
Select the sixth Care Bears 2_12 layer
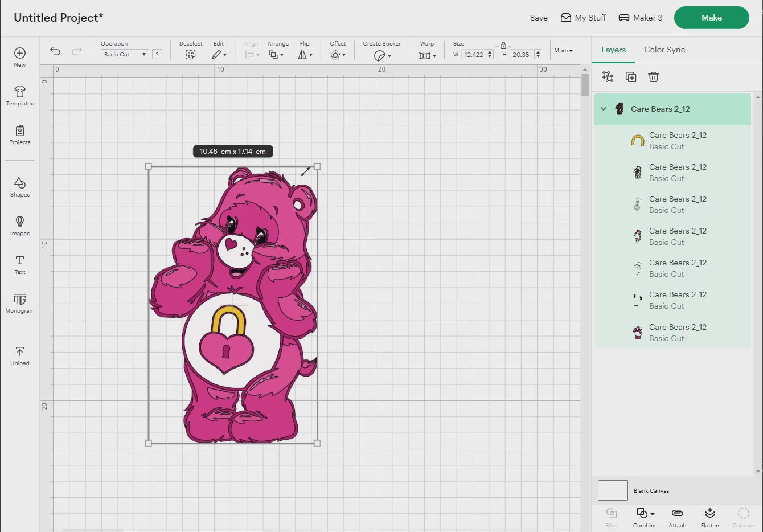click(x=672, y=300)
